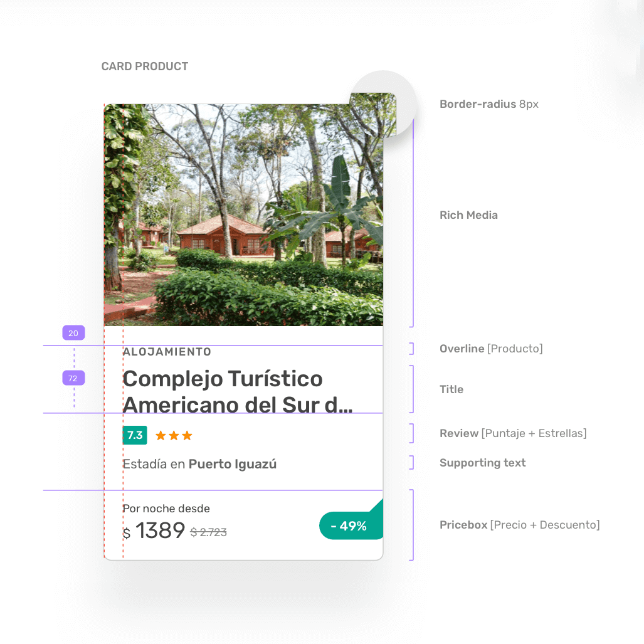Click the 7.3 review score badge

click(135, 435)
